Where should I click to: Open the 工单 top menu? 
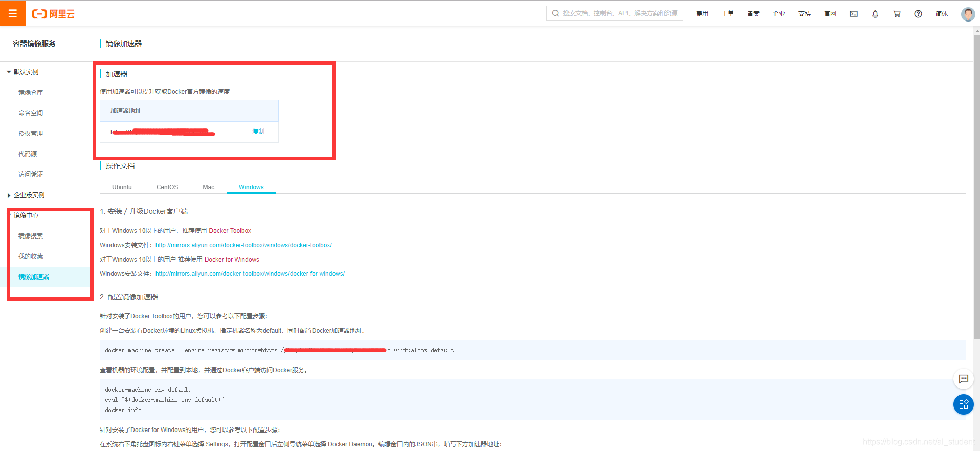tap(728, 14)
